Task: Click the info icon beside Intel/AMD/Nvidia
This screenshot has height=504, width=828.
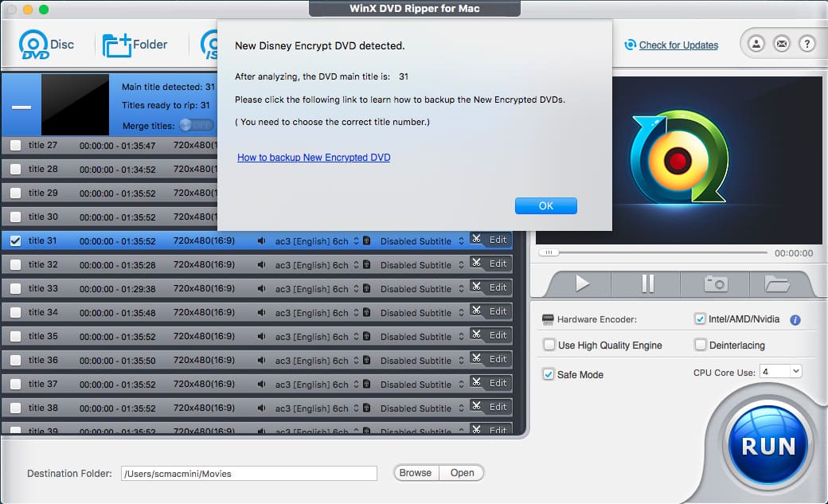Action: pyautogui.click(x=795, y=319)
